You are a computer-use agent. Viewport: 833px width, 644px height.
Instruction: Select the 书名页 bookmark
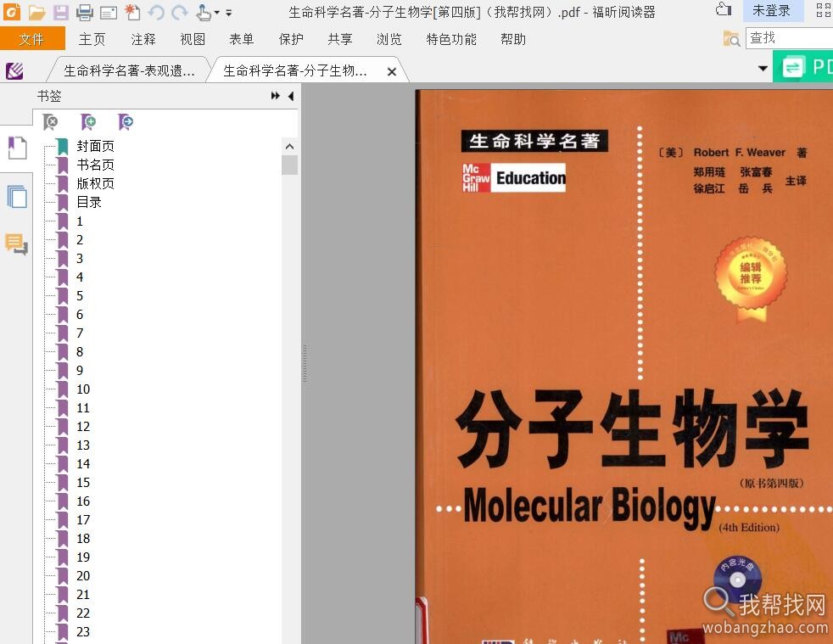tap(95, 165)
